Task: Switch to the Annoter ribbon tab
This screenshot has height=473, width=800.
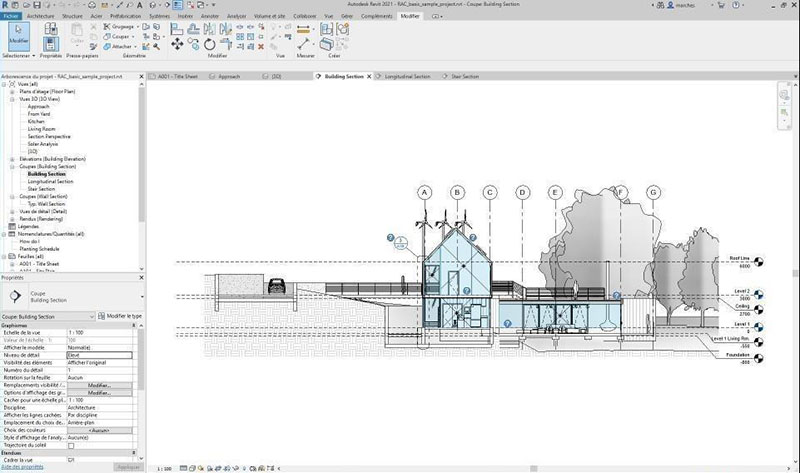Action: pos(210,16)
